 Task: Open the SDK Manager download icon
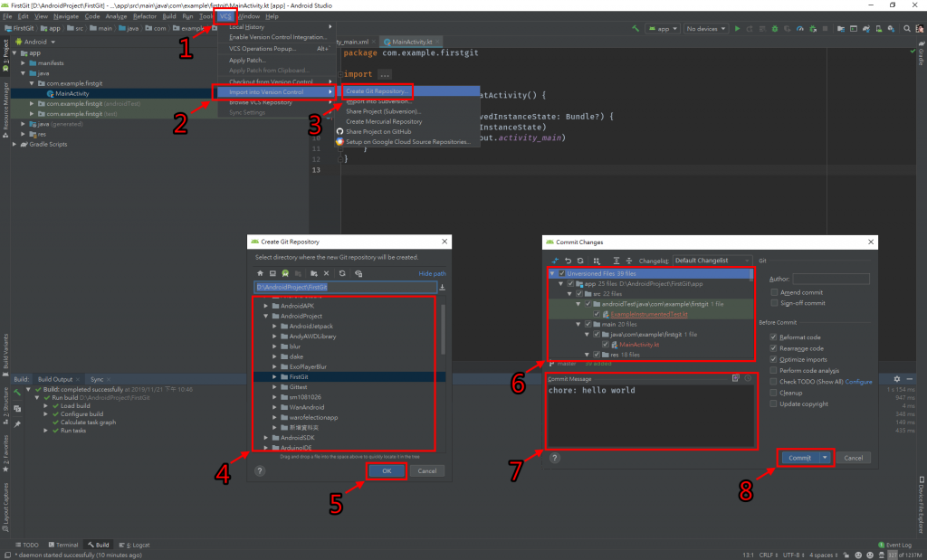tap(891, 28)
